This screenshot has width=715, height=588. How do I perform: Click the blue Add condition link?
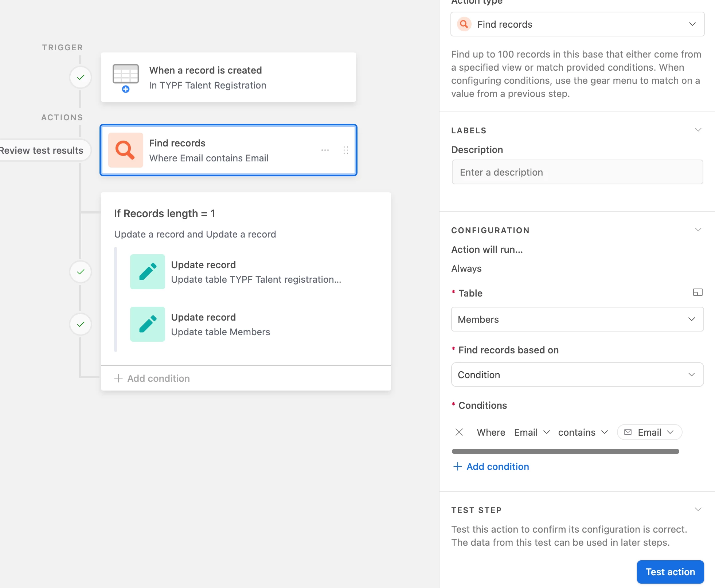click(491, 466)
